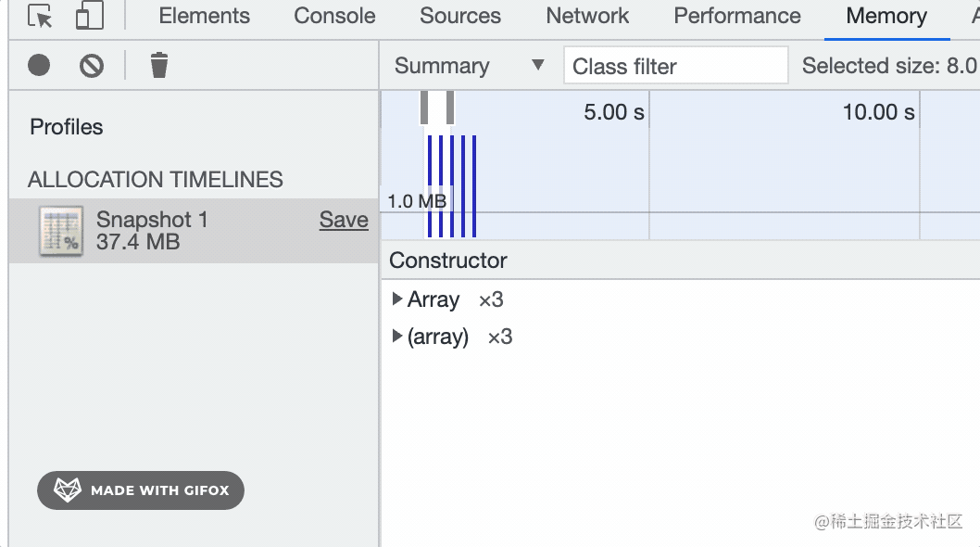Open the Sources tab
This screenshot has height=547, width=980.
pyautogui.click(x=459, y=16)
